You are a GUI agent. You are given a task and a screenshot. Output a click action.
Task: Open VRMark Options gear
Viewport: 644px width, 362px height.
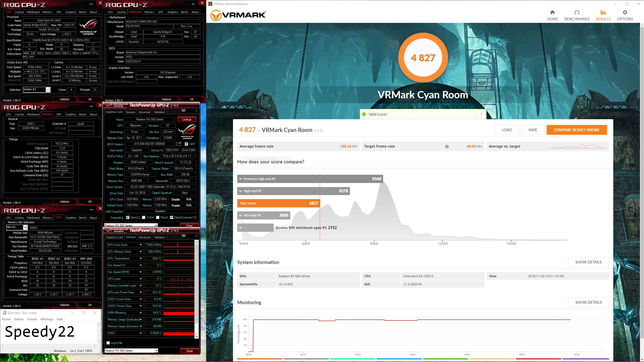[x=625, y=15]
